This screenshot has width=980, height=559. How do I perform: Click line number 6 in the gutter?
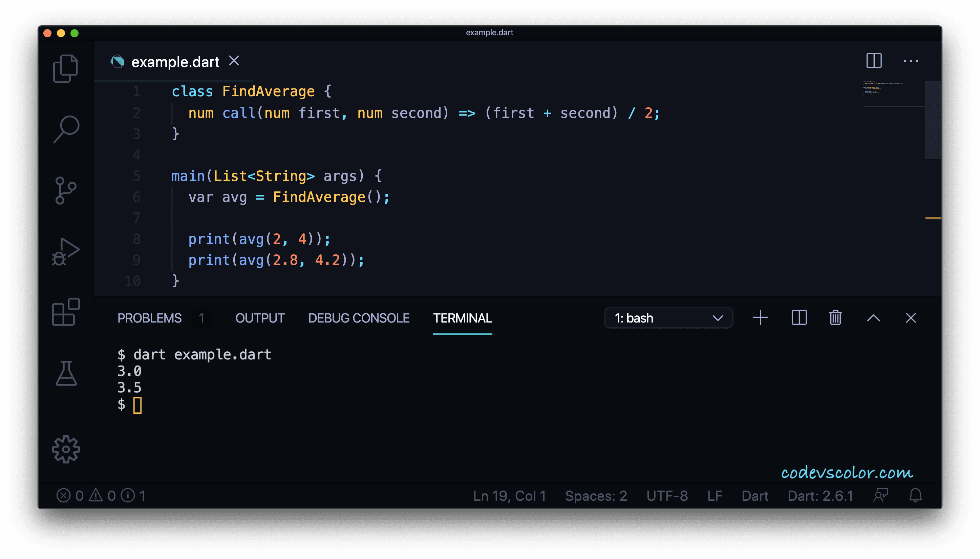(136, 197)
